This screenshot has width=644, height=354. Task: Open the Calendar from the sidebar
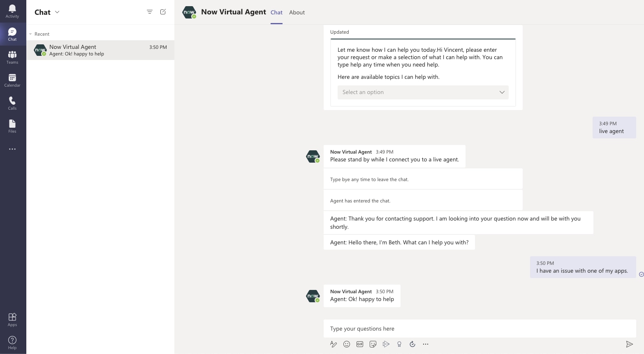(x=12, y=80)
